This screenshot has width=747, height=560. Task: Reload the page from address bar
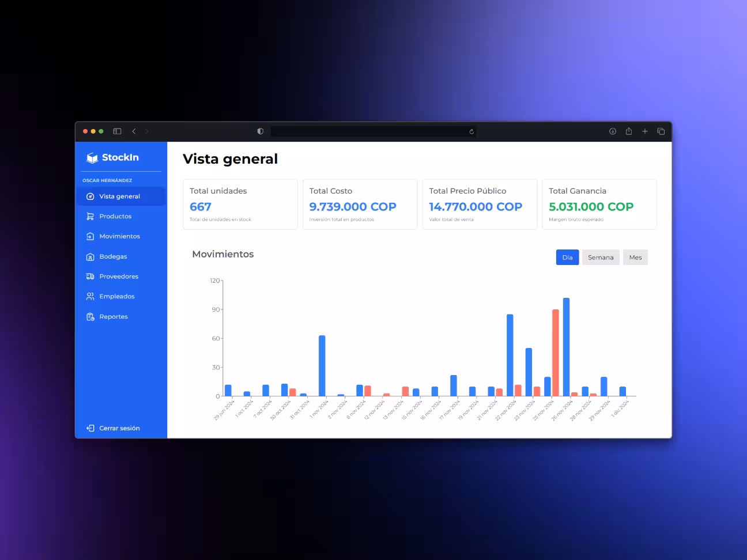(471, 131)
